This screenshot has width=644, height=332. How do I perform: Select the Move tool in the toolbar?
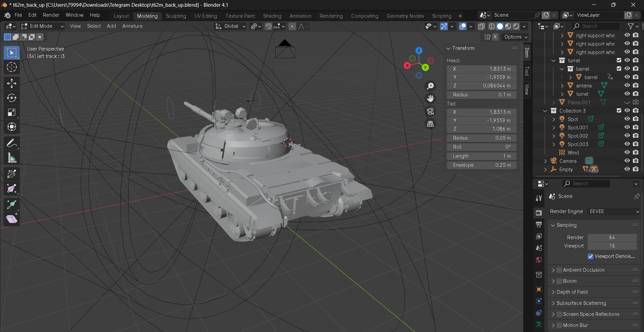(12, 83)
